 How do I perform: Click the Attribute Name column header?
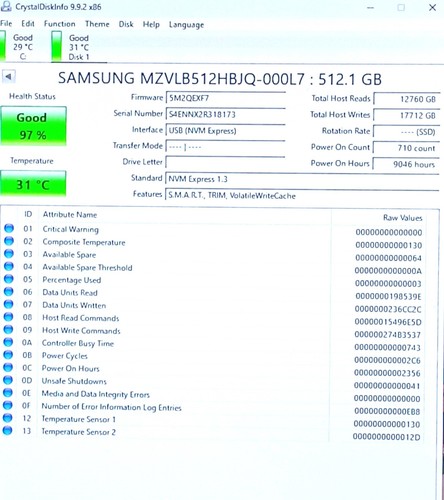coord(70,215)
